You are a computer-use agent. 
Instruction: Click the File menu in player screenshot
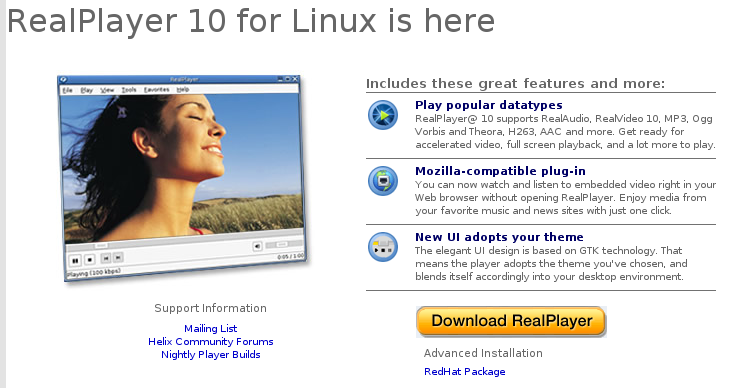67,90
